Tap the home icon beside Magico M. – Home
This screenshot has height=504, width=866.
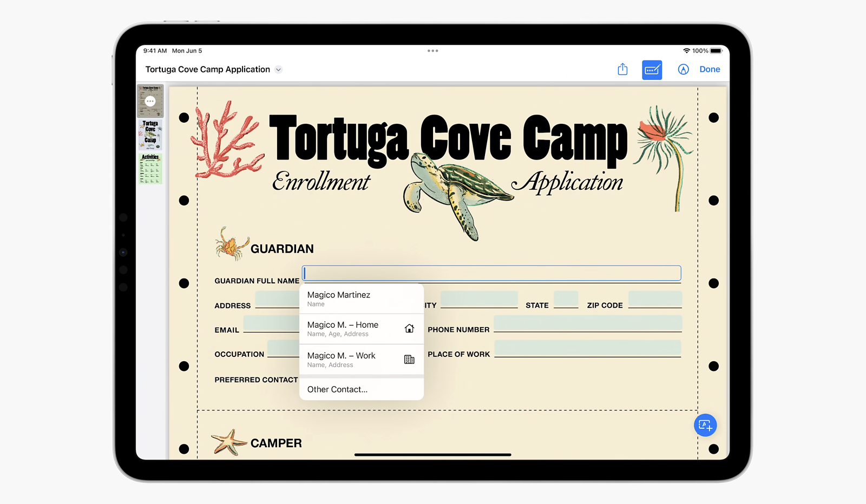click(x=409, y=328)
